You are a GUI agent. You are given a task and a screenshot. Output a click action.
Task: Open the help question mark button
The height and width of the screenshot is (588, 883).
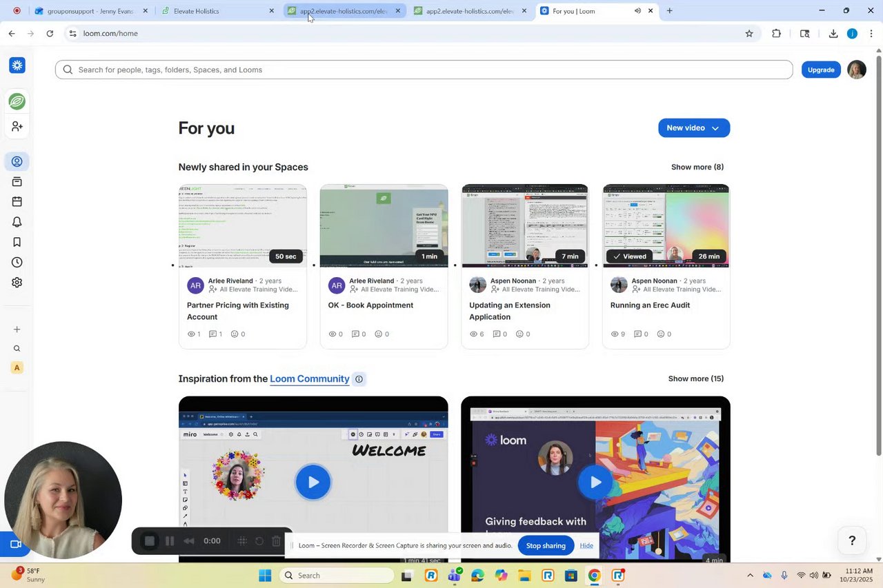[x=852, y=540]
